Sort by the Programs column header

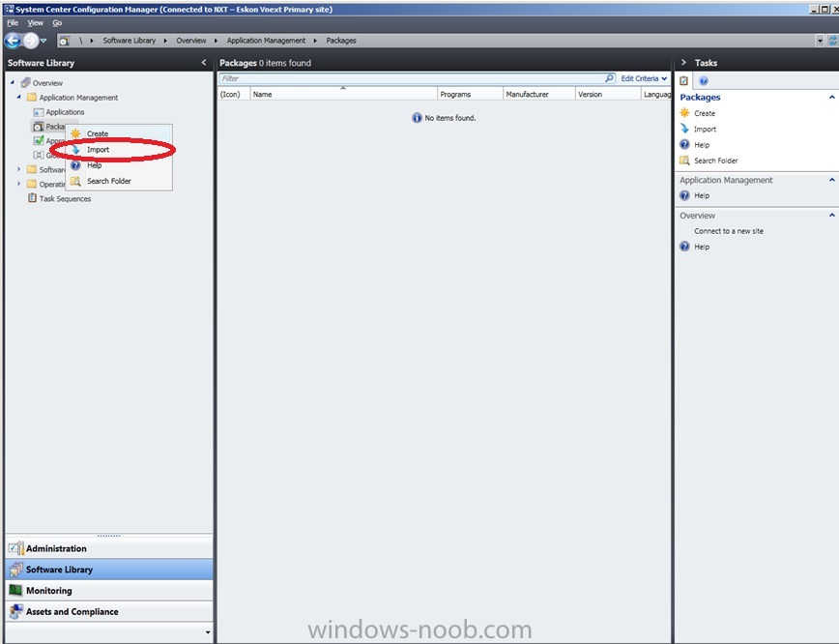coord(470,94)
